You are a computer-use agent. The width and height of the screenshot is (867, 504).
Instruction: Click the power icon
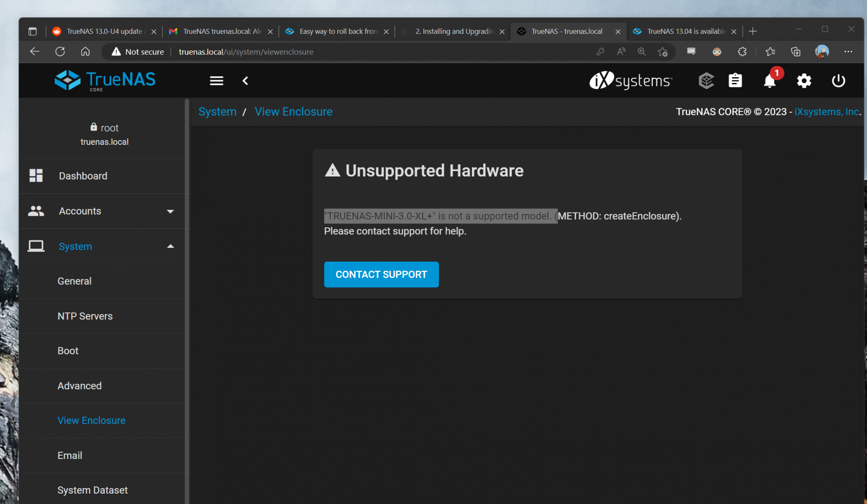pos(838,81)
